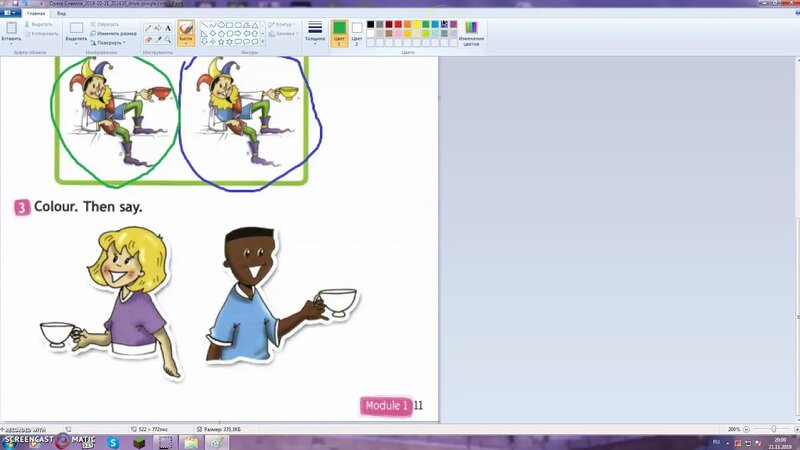Pick the yellow color swatch
800x450 pixels.
pyautogui.click(x=417, y=24)
